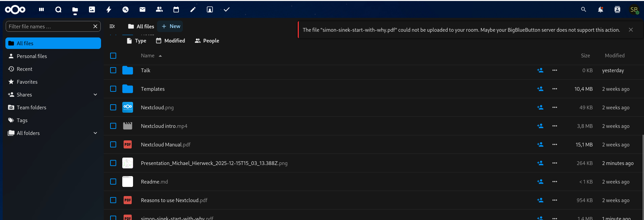The width and height of the screenshot is (644, 220).
Task: Open the Mail app icon
Action: point(142,9)
